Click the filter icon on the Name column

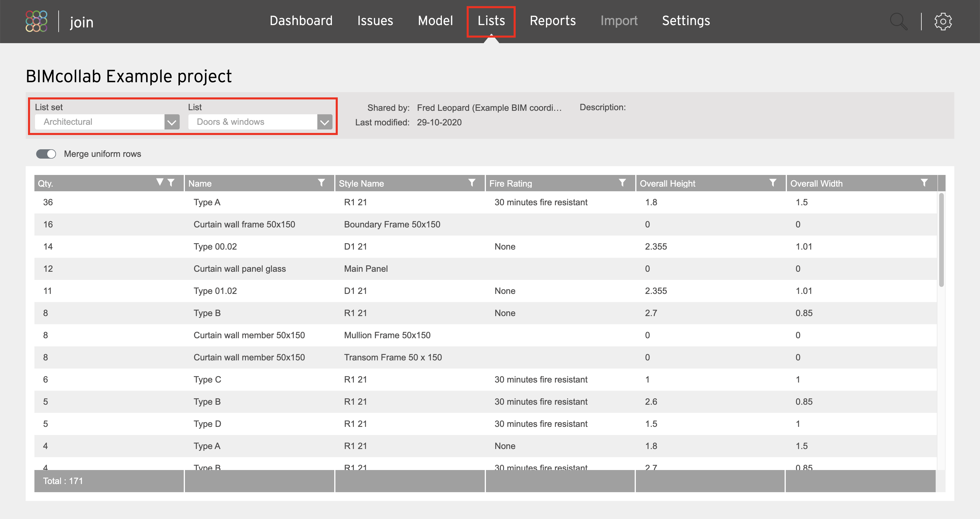pyautogui.click(x=321, y=183)
